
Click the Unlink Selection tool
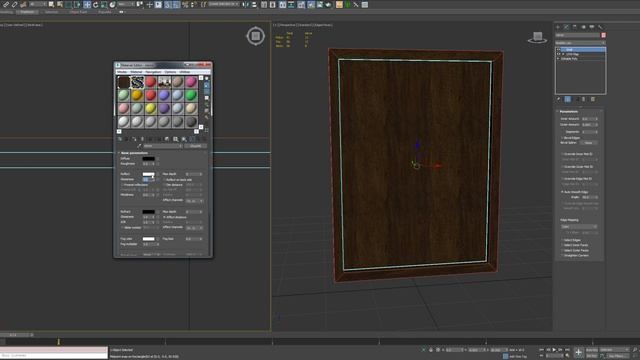coord(14,4)
